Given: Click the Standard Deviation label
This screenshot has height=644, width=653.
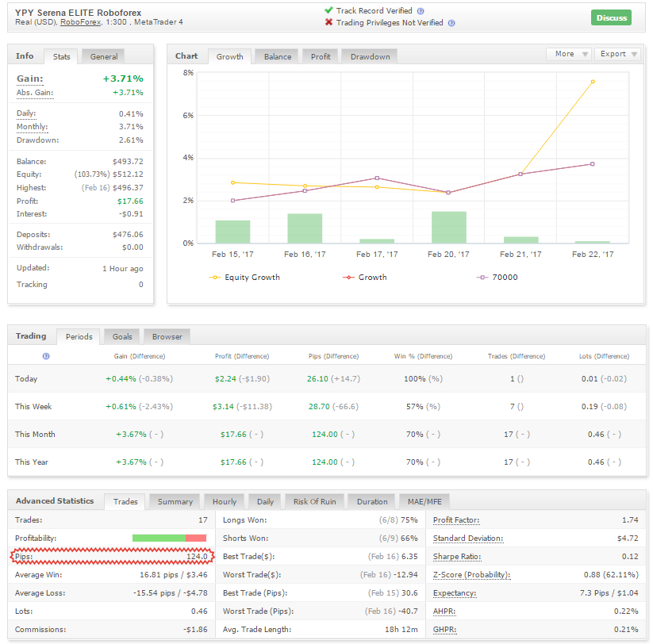Looking at the screenshot, I should (468, 539).
